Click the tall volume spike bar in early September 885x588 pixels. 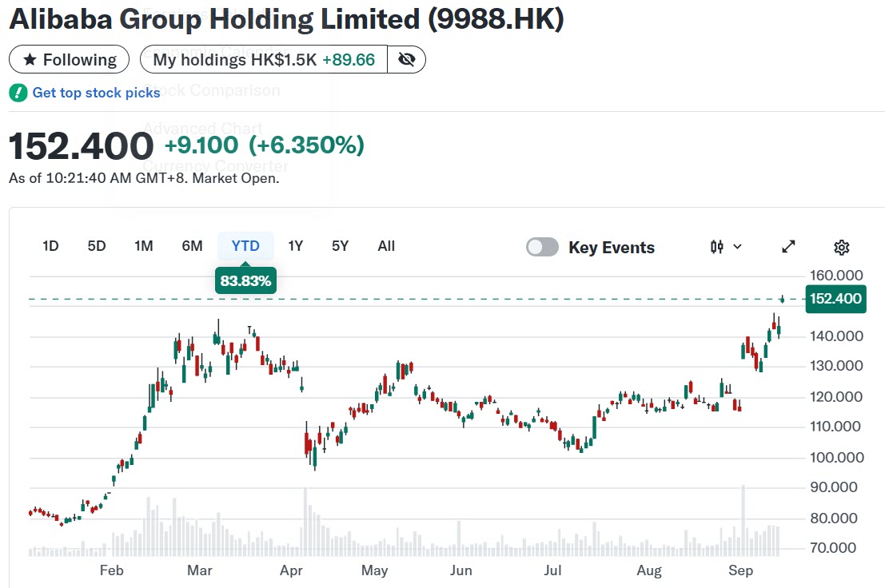pos(743,520)
